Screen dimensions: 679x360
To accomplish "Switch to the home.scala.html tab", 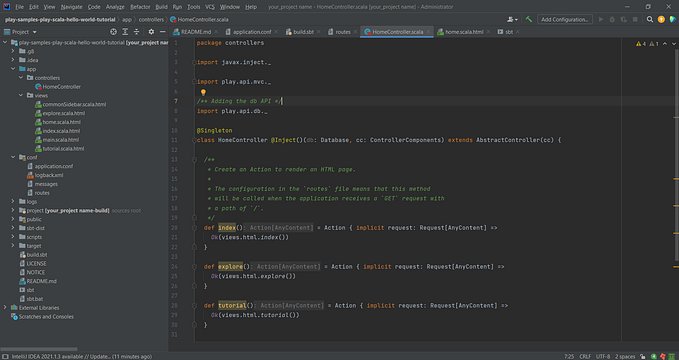I will 464,32.
